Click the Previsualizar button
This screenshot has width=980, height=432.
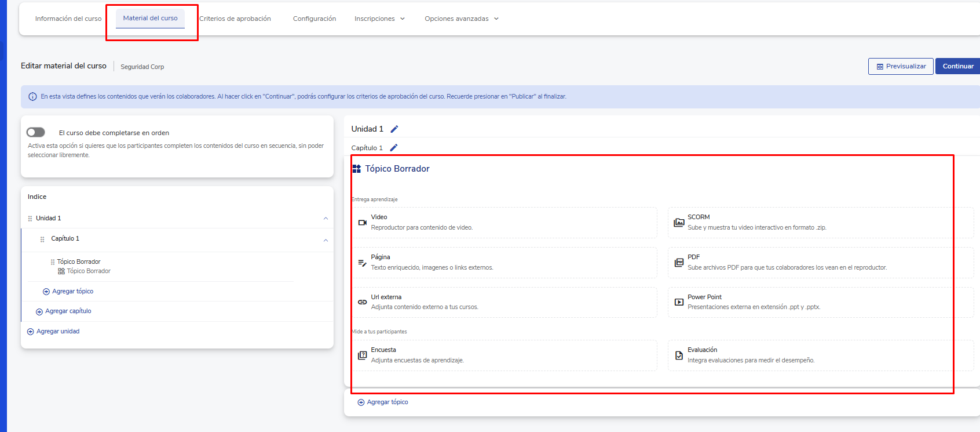[900, 66]
